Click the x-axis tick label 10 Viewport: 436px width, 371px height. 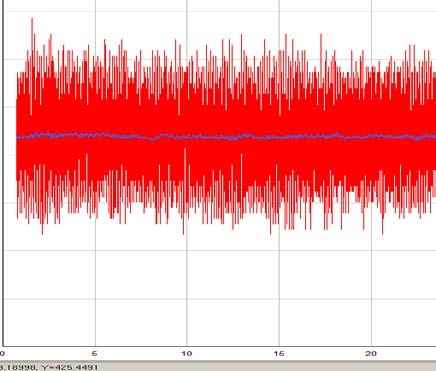coord(187,354)
